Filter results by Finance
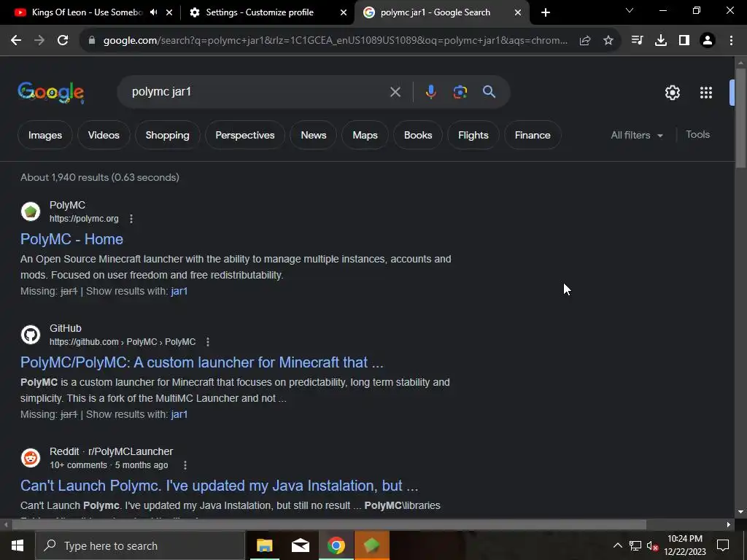The image size is (747, 560). (533, 135)
